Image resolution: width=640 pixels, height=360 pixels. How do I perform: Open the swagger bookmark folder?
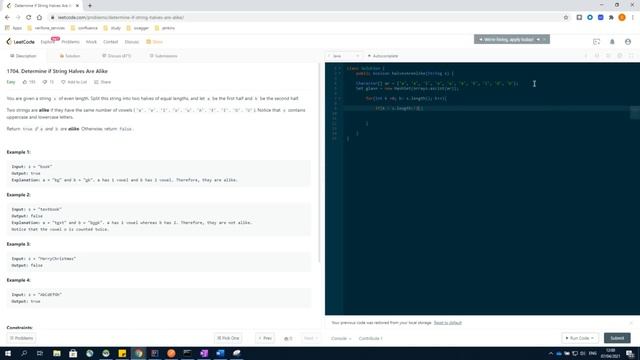click(x=138, y=28)
